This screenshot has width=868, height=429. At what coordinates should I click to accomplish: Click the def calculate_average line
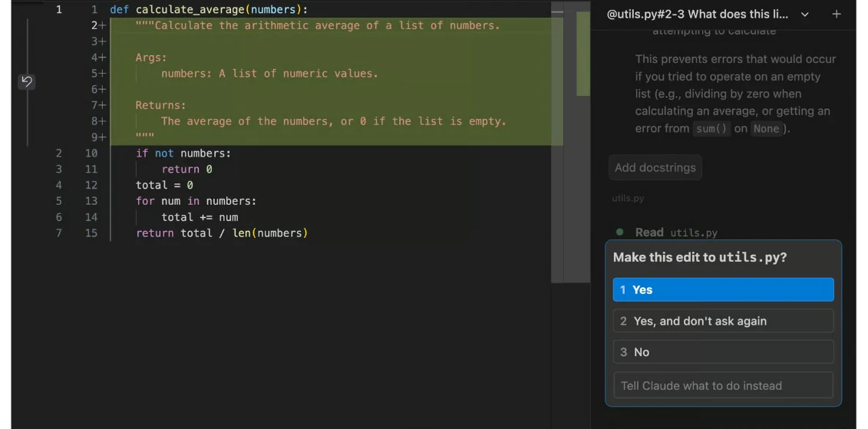(209, 9)
